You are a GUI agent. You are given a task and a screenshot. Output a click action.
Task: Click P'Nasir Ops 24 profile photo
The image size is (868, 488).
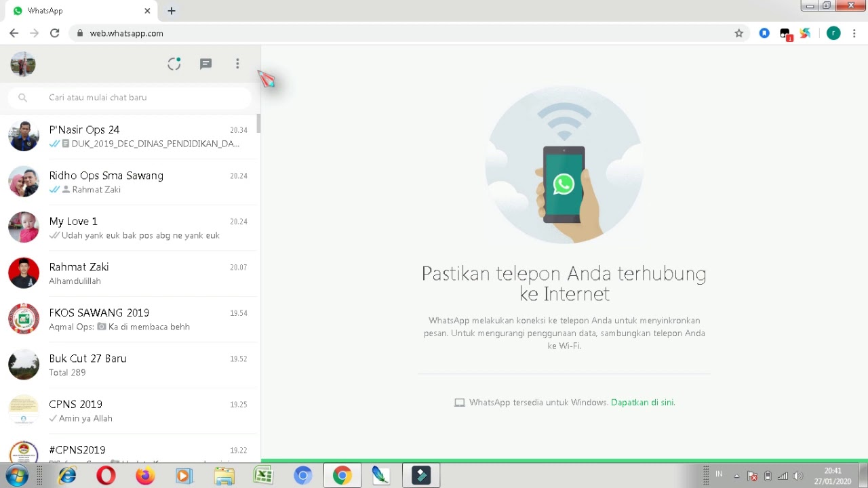(x=24, y=136)
